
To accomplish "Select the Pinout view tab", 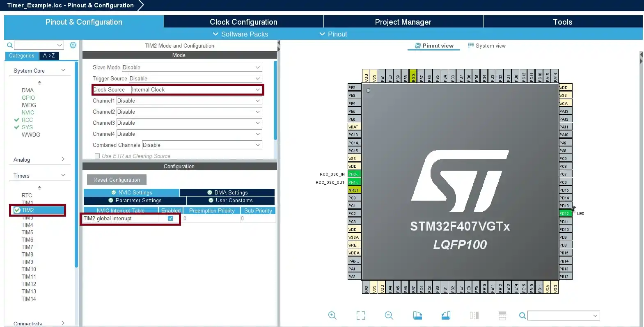I will 434,46.
